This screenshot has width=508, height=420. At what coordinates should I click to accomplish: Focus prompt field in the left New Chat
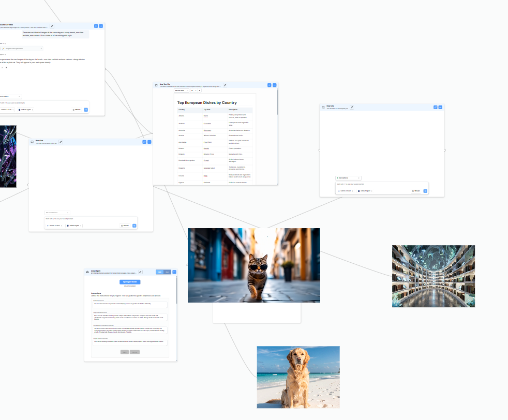coord(91,219)
